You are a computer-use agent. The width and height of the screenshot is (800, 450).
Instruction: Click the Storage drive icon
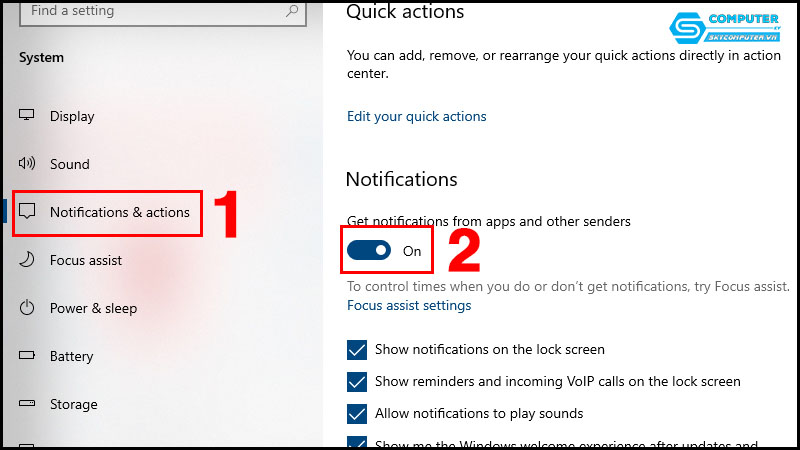pos(28,404)
